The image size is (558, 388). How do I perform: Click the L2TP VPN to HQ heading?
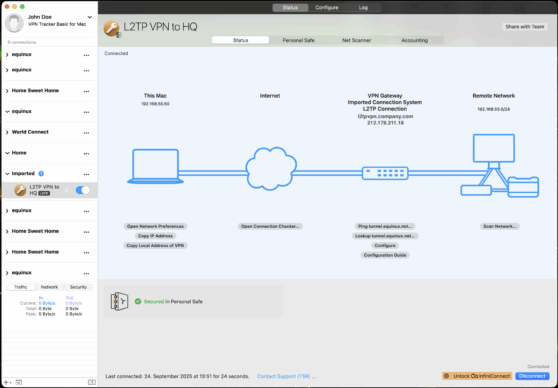(x=160, y=27)
